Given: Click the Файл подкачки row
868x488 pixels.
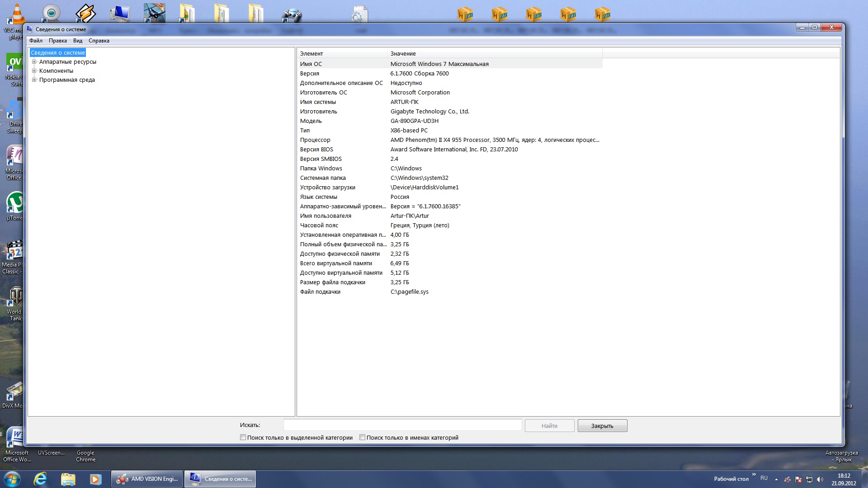Looking at the screenshot, I should point(450,291).
